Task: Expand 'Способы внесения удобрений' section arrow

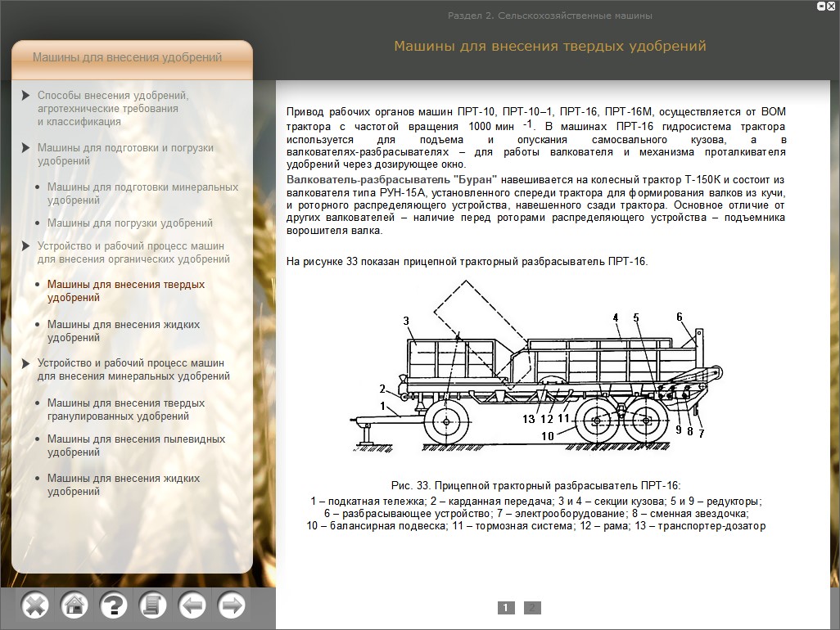Action: pyautogui.click(x=25, y=95)
